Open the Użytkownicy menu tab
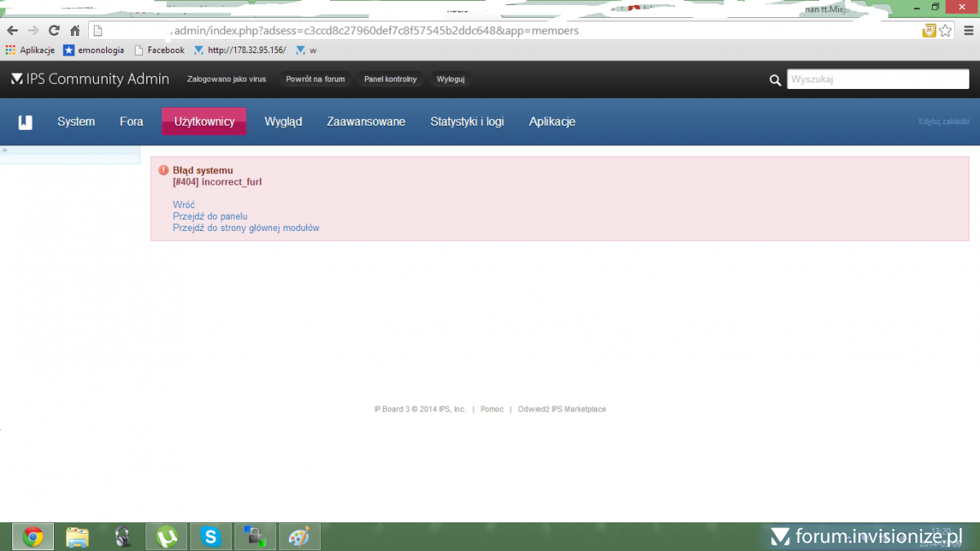Image resolution: width=980 pixels, height=551 pixels. [x=204, y=122]
